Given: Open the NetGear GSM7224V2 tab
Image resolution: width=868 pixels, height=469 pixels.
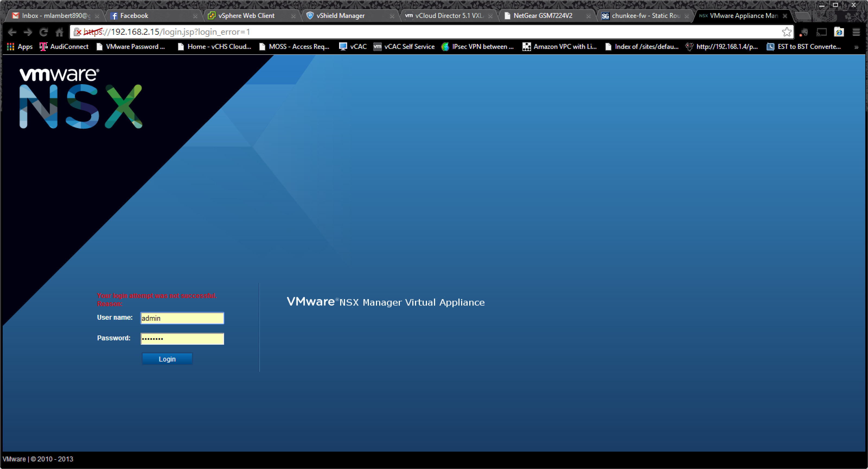Looking at the screenshot, I should [542, 15].
